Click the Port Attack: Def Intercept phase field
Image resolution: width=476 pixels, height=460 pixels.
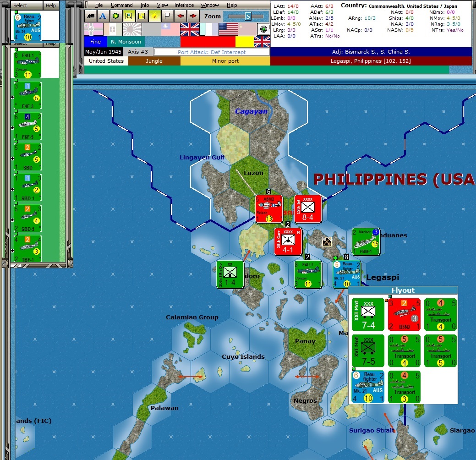(212, 52)
